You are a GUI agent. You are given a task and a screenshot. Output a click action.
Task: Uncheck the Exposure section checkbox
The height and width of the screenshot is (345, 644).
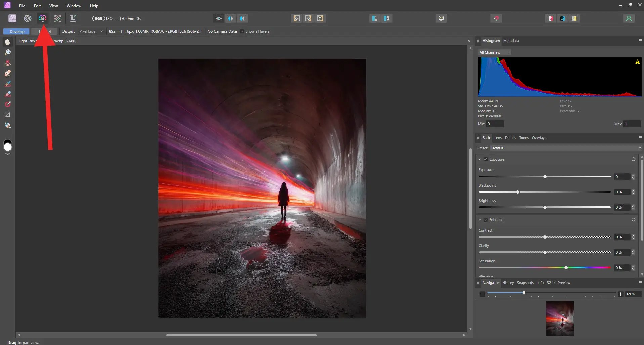[486, 159]
